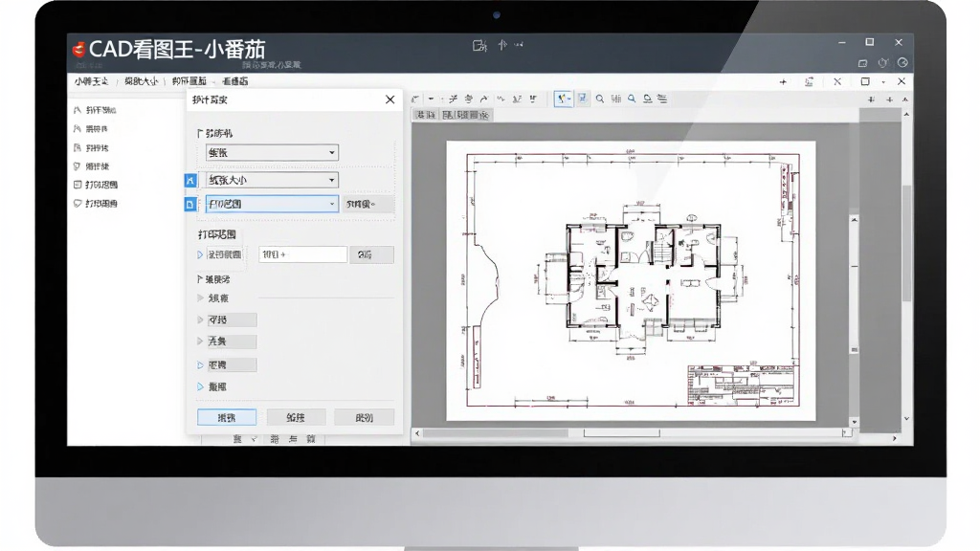Click the up-arrow icon in the title bar

(502, 45)
